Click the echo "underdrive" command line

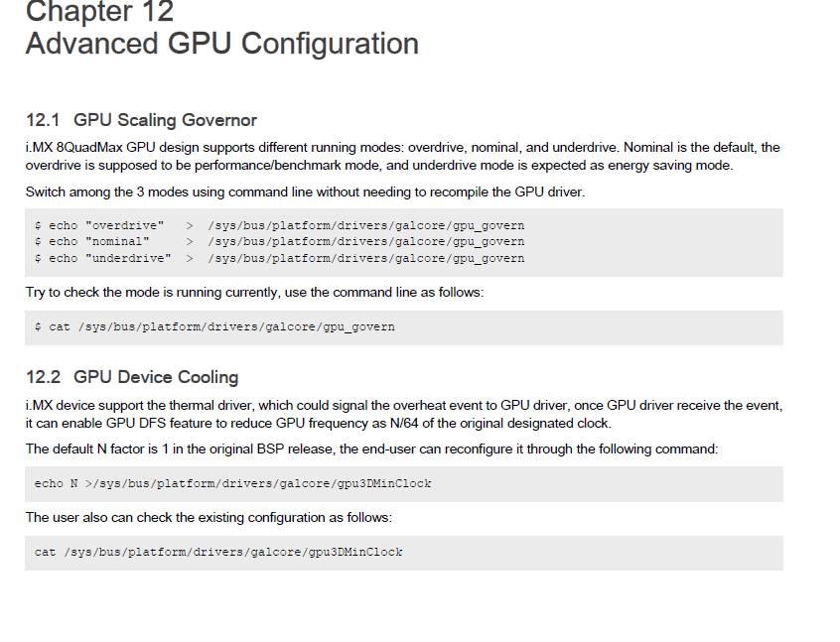point(279,258)
